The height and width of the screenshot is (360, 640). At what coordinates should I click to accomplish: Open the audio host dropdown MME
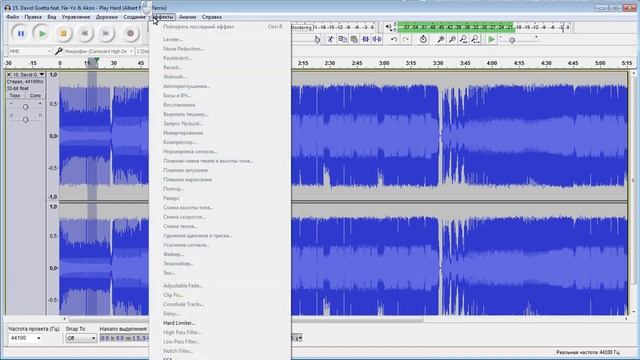[x=30, y=51]
